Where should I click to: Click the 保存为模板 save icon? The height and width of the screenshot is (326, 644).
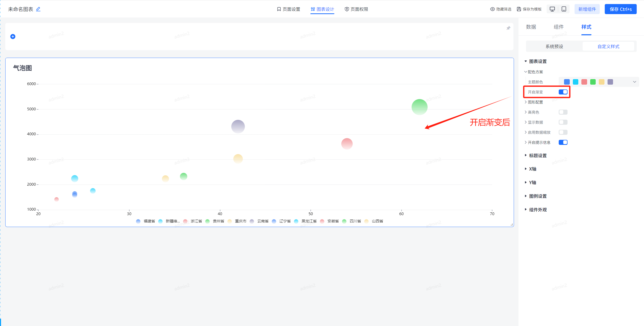coord(519,9)
